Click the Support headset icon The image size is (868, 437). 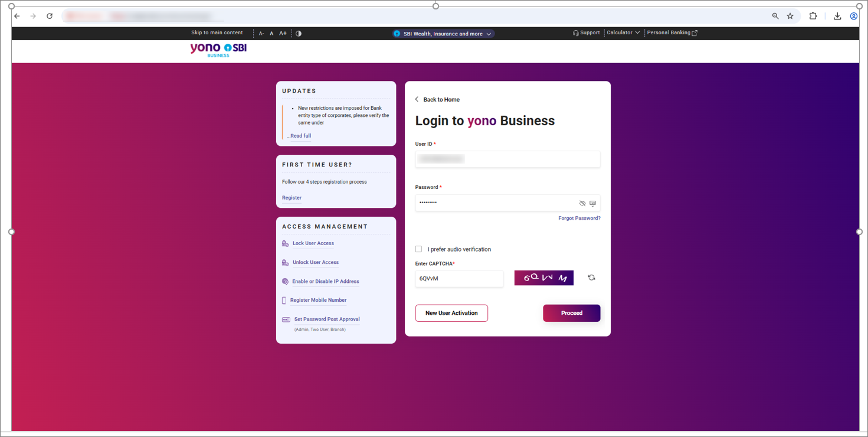(x=575, y=33)
